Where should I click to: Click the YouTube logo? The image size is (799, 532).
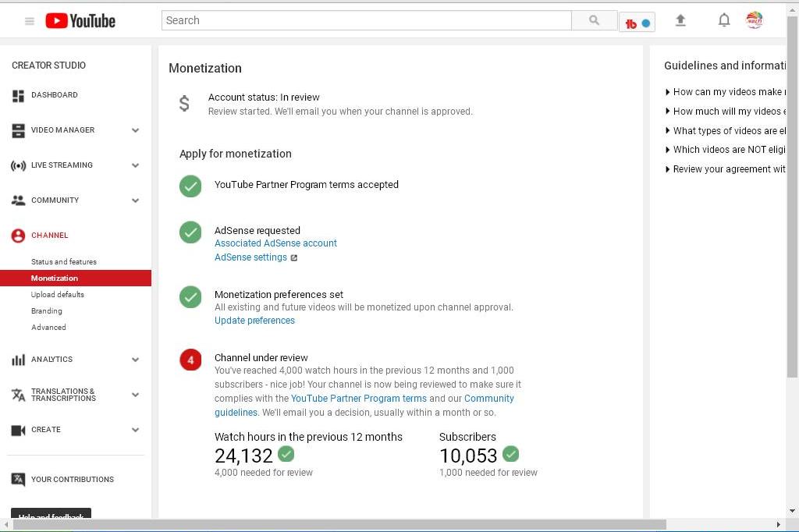point(80,21)
